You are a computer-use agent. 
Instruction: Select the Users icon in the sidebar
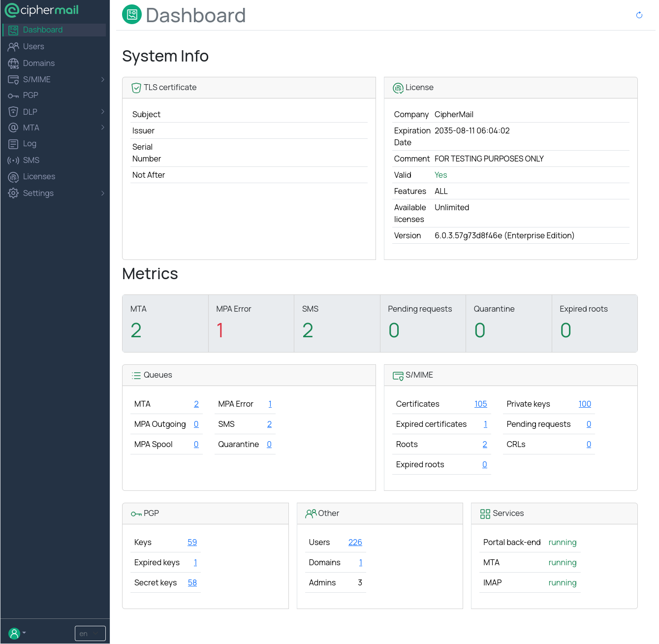coord(13,46)
